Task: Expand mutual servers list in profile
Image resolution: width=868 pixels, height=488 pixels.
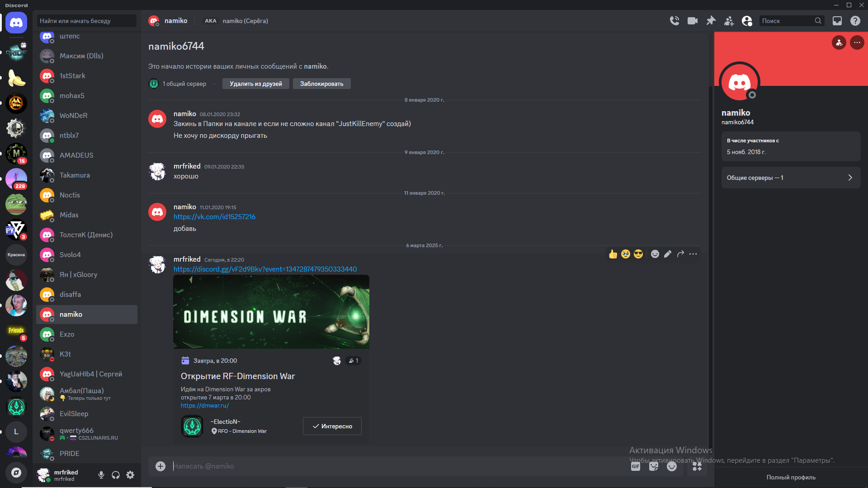Action: (791, 178)
